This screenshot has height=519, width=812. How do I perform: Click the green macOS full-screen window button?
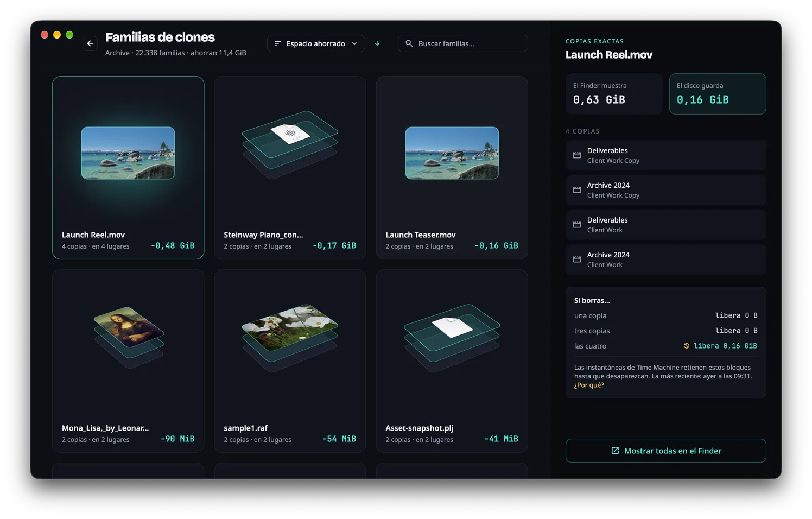69,35
